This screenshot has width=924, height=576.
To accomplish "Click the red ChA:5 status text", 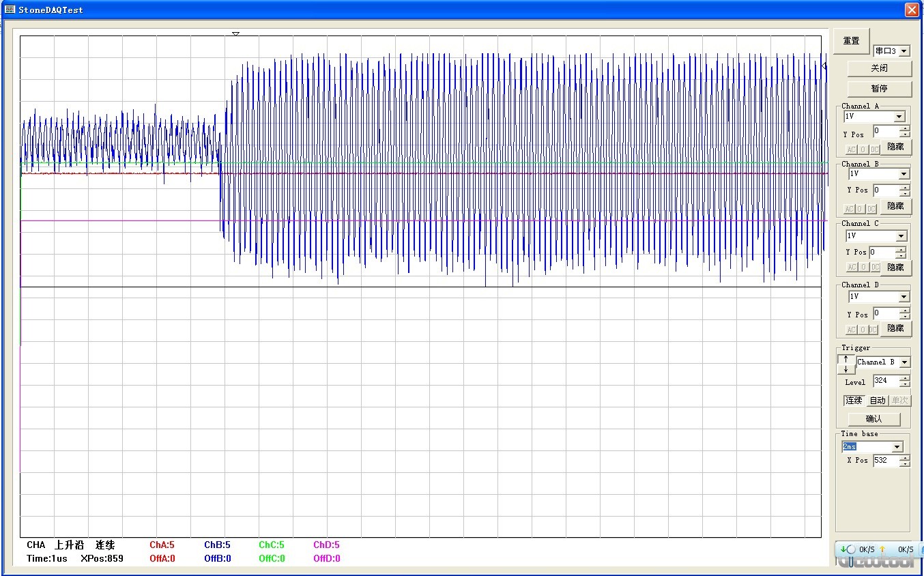I will (x=162, y=545).
